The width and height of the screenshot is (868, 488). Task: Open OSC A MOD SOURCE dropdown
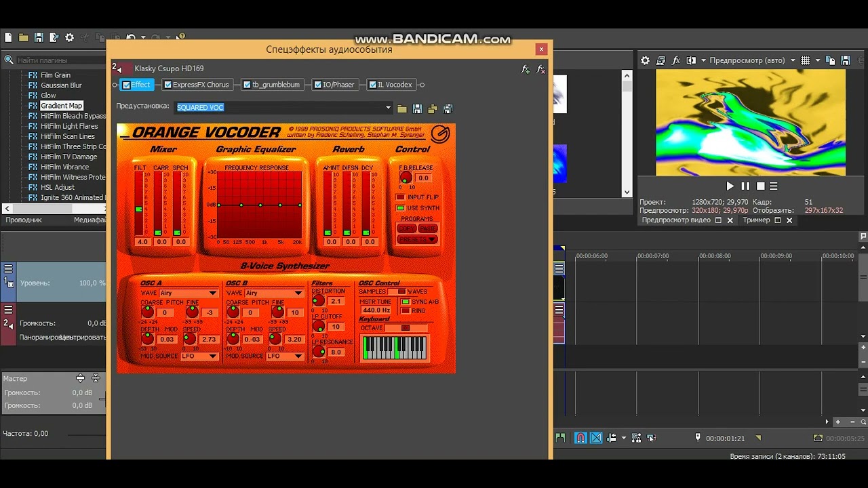pos(199,356)
